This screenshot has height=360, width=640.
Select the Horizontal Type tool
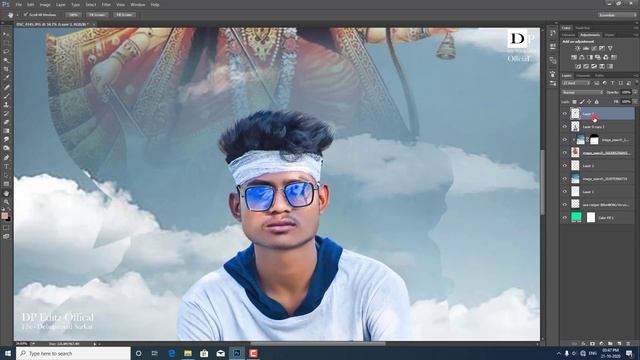point(6,167)
